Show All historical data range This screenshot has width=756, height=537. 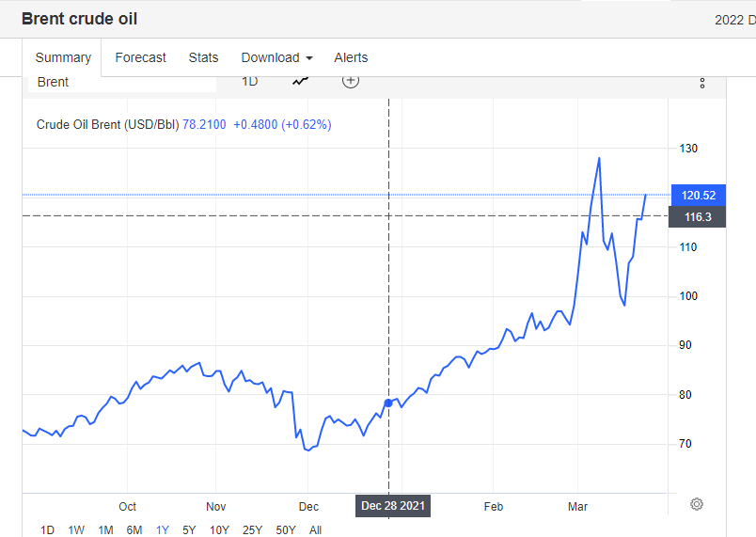point(315,530)
